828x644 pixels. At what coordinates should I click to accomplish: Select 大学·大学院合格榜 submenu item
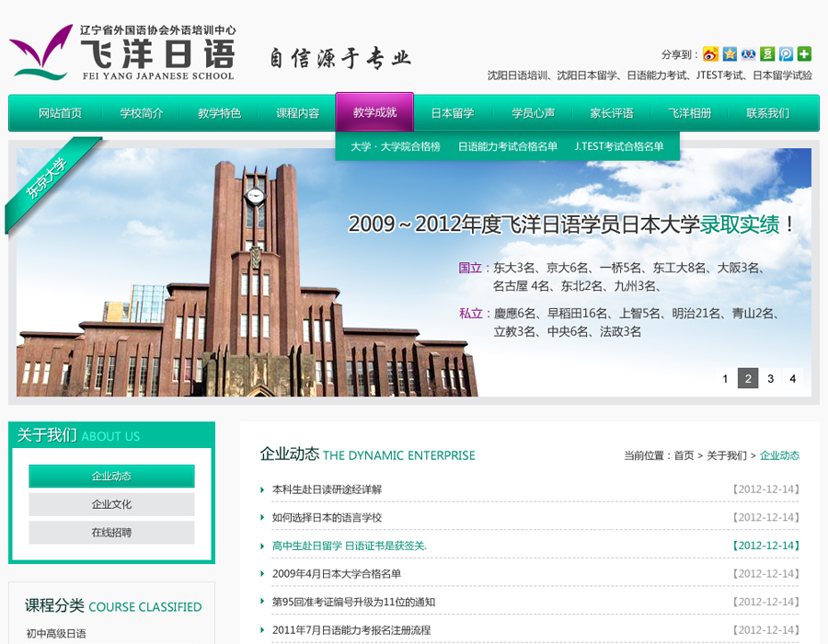(x=396, y=147)
